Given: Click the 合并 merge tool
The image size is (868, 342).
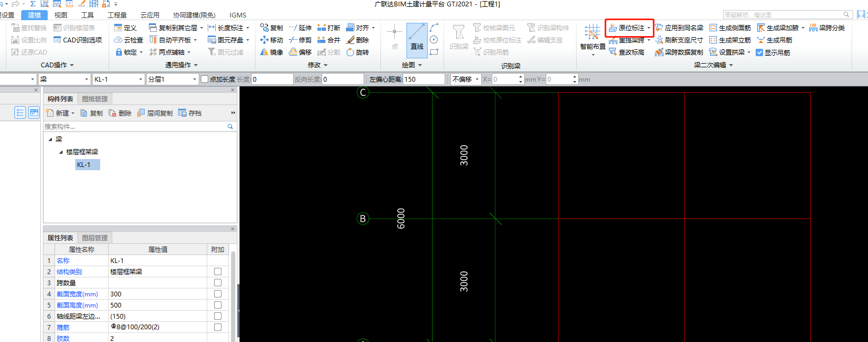Looking at the screenshot, I should coord(329,40).
